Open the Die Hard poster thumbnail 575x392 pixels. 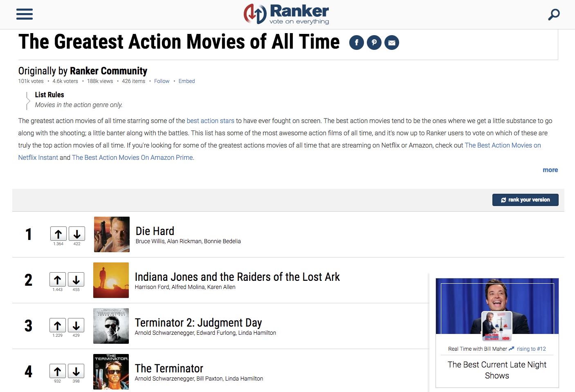pyautogui.click(x=112, y=234)
